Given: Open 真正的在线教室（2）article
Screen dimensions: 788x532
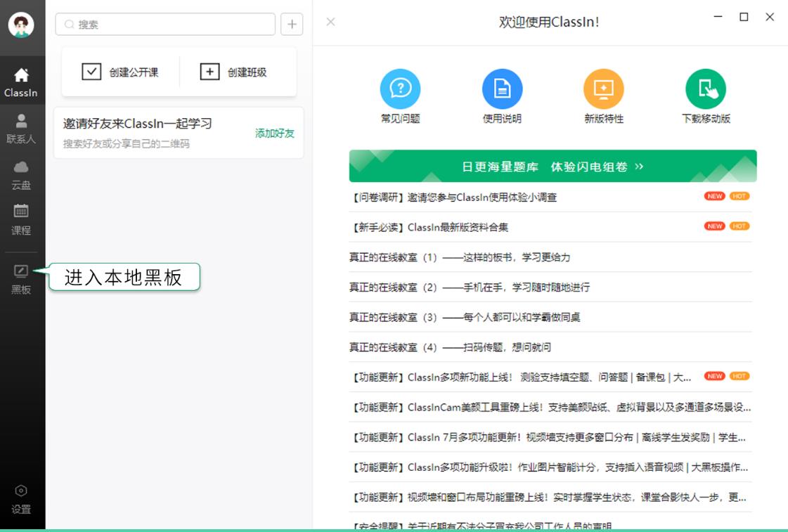Looking at the screenshot, I should pyautogui.click(x=550, y=287).
